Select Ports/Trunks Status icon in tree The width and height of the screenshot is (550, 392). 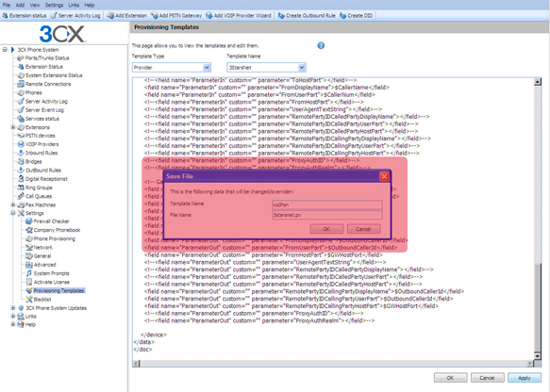(x=21, y=57)
